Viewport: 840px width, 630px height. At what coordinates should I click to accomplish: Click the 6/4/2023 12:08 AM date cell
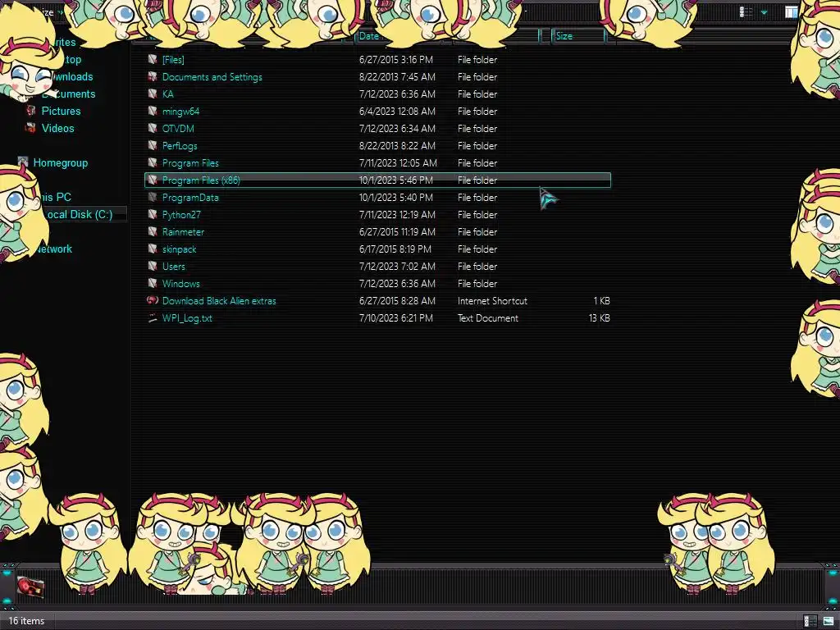pyautogui.click(x=397, y=111)
